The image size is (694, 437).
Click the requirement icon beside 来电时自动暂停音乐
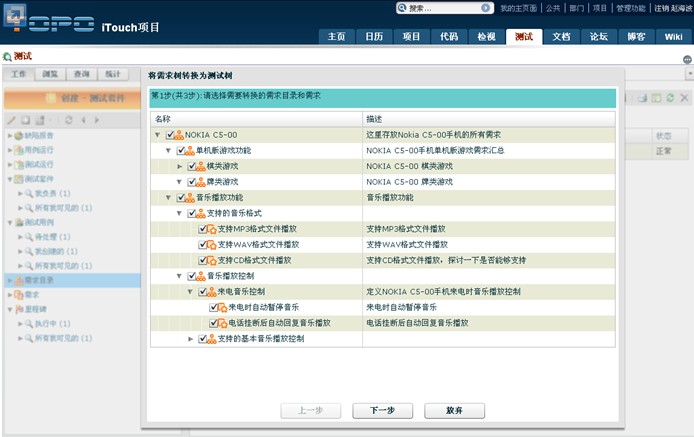pyautogui.click(x=223, y=308)
